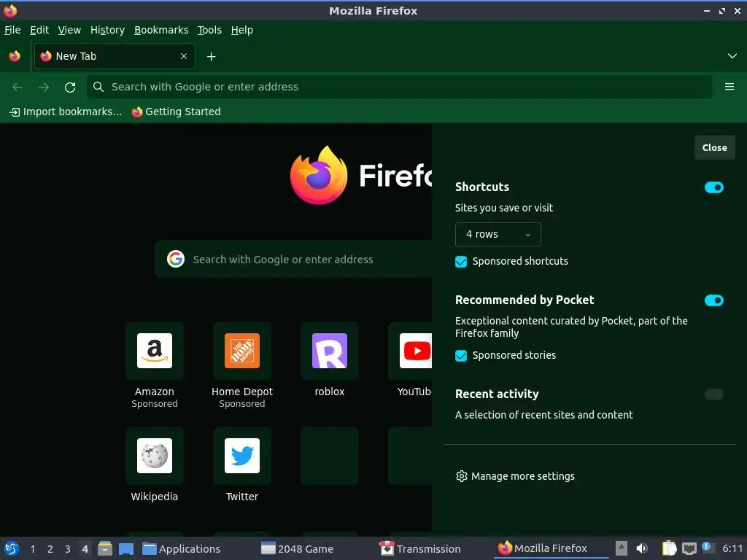Open the Edit menu
Screen dimensions: 747x560
coord(39,30)
